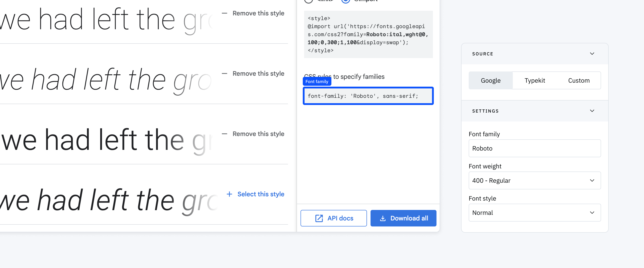Viewport: 644px width, 268px height.
Task: Click the font-family CSS rule field
Action: (368, 96)
